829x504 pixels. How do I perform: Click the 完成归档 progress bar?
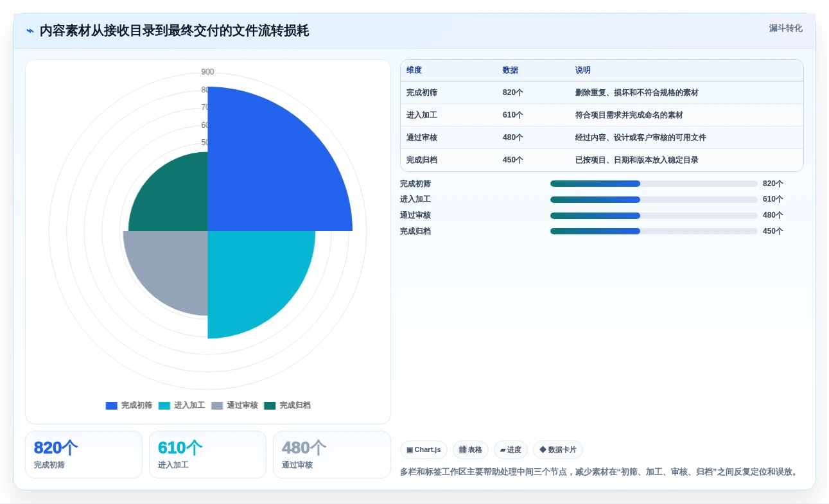point(654,231)
